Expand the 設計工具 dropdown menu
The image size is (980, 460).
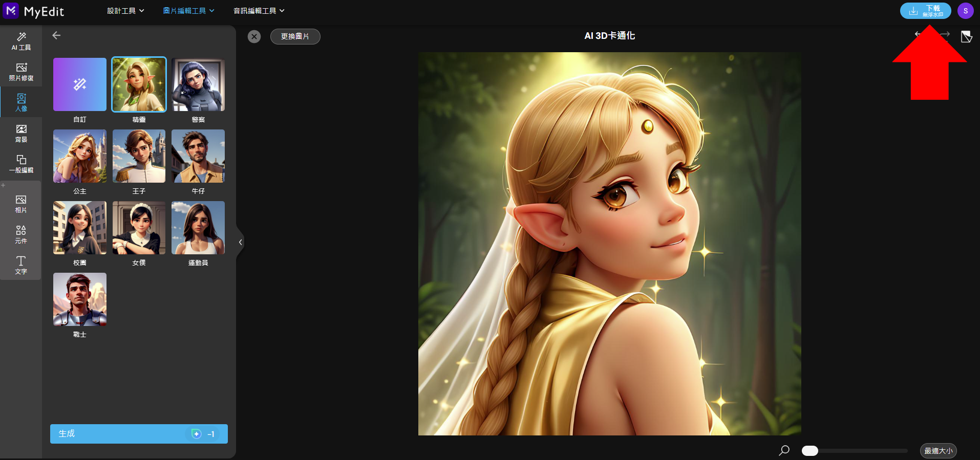(125, 11)
